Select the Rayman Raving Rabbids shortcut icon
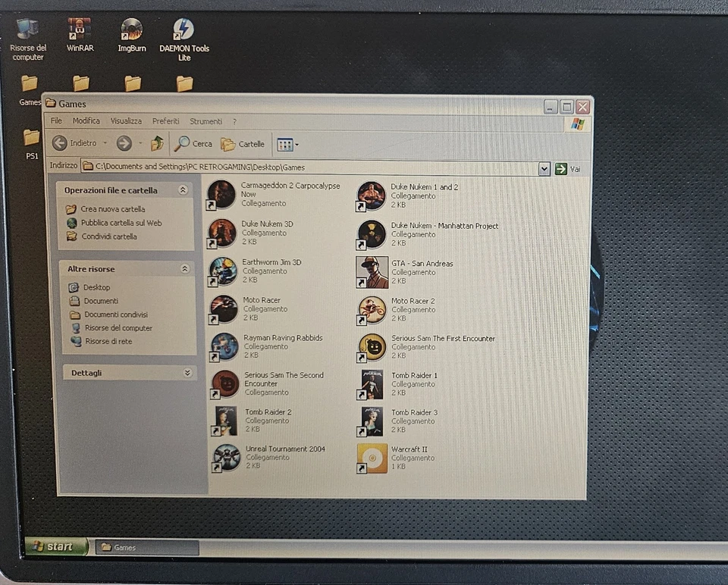 (224, 347)
